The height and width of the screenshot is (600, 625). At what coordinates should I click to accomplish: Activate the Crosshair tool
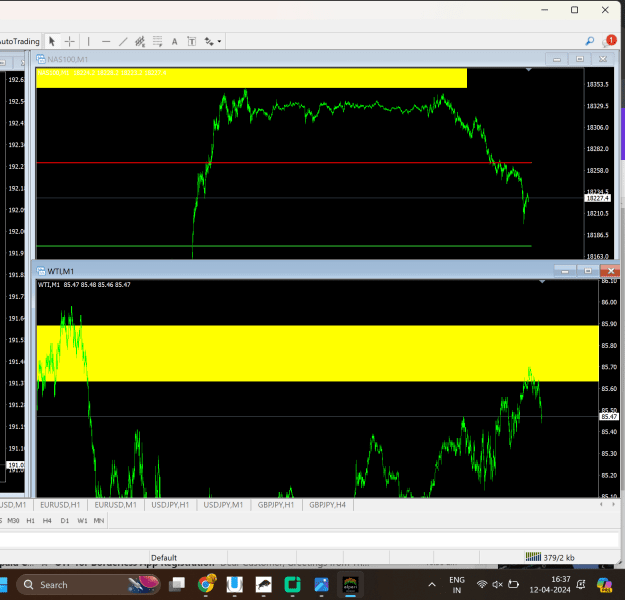(70, 41)
